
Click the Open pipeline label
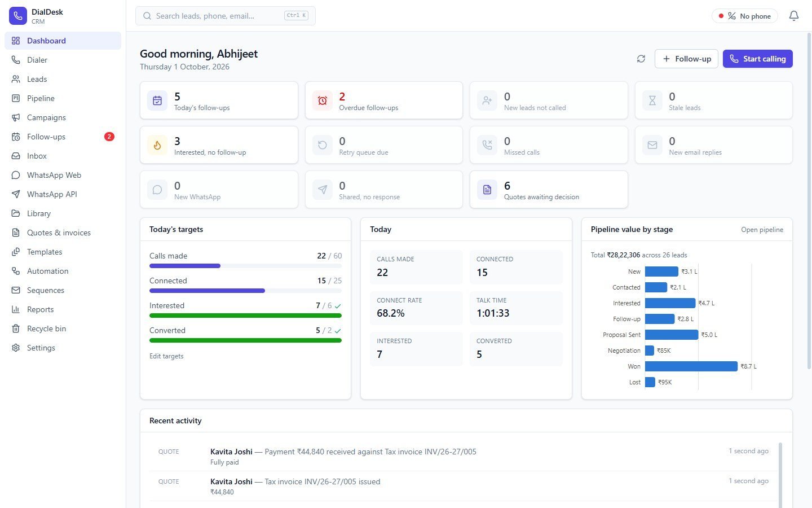point(762,230)
